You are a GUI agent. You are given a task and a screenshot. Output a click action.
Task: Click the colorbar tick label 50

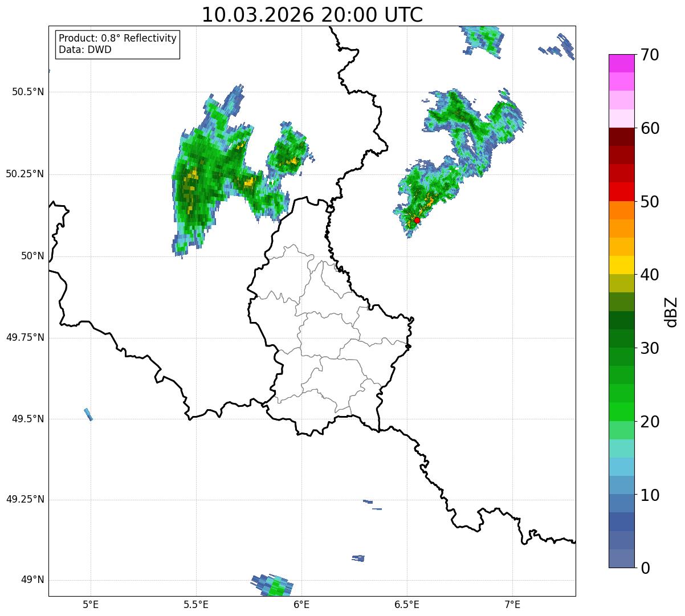pos(650,202)
